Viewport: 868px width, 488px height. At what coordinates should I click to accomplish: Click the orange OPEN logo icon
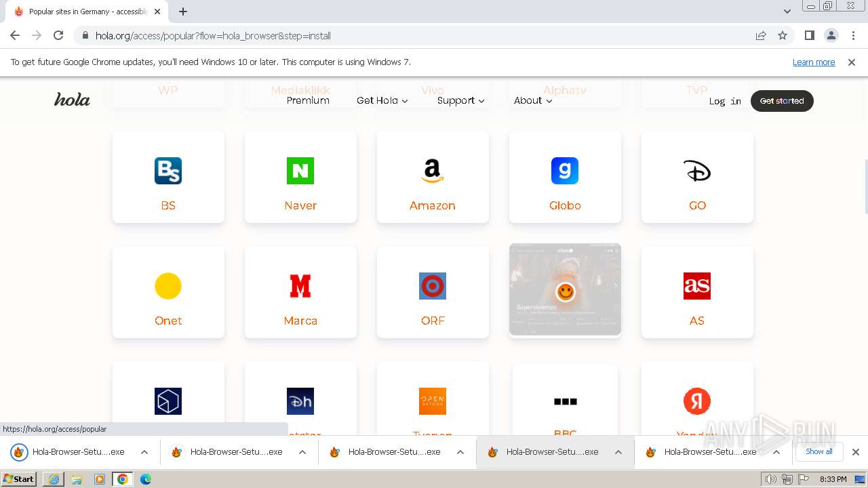[433, 401]
